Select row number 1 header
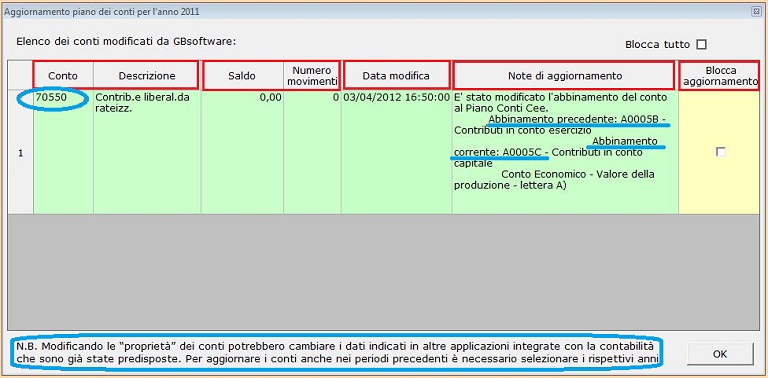Screen dimensions: 768x378 click(x=21, y=152)
